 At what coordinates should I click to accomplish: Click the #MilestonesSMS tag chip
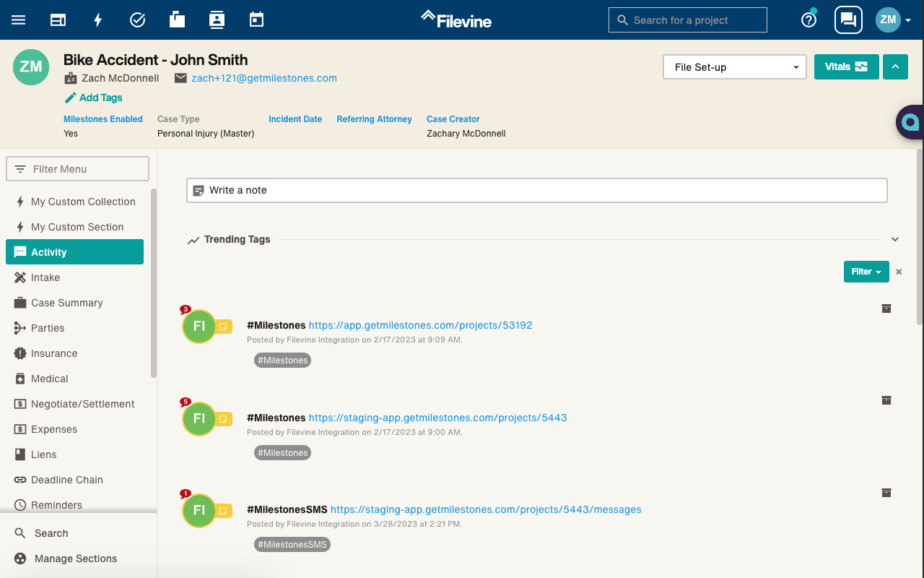(292, 544)
